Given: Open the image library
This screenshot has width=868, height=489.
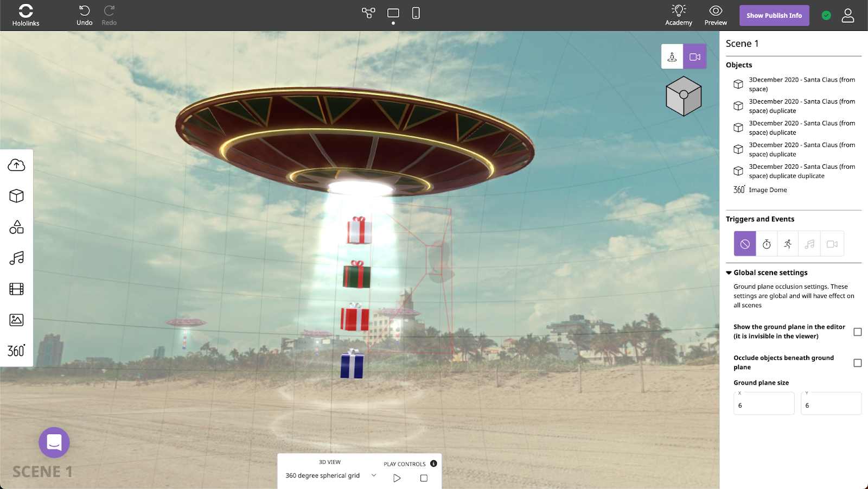Looking at the screenshot, I should (x=17, y=320).
